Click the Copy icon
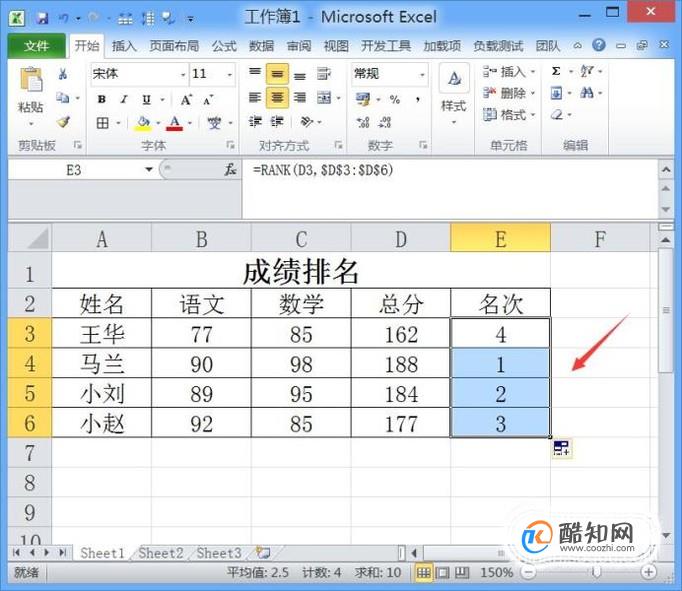This screenshot has height=591, width=682. pyautogui.click(x=63, y=97)
